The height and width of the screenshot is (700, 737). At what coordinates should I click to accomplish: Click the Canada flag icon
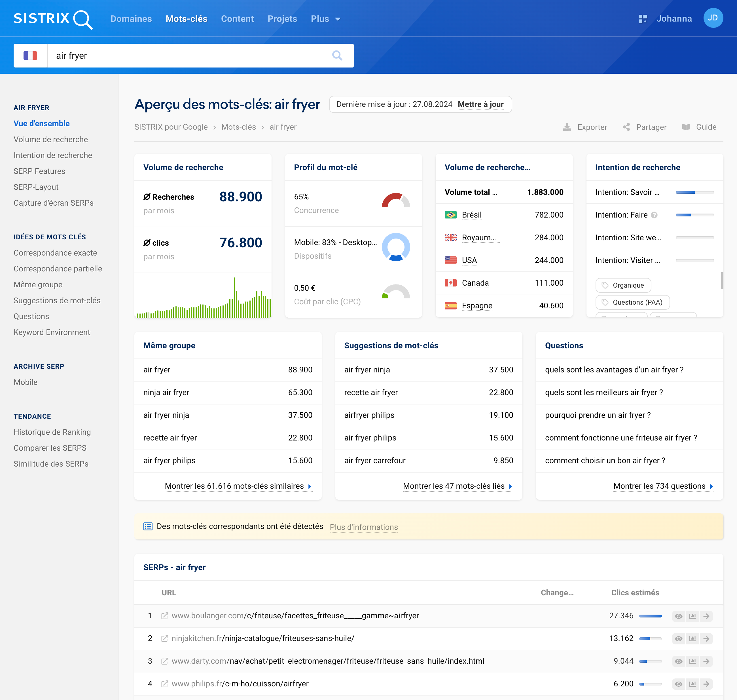click(450, 283)
